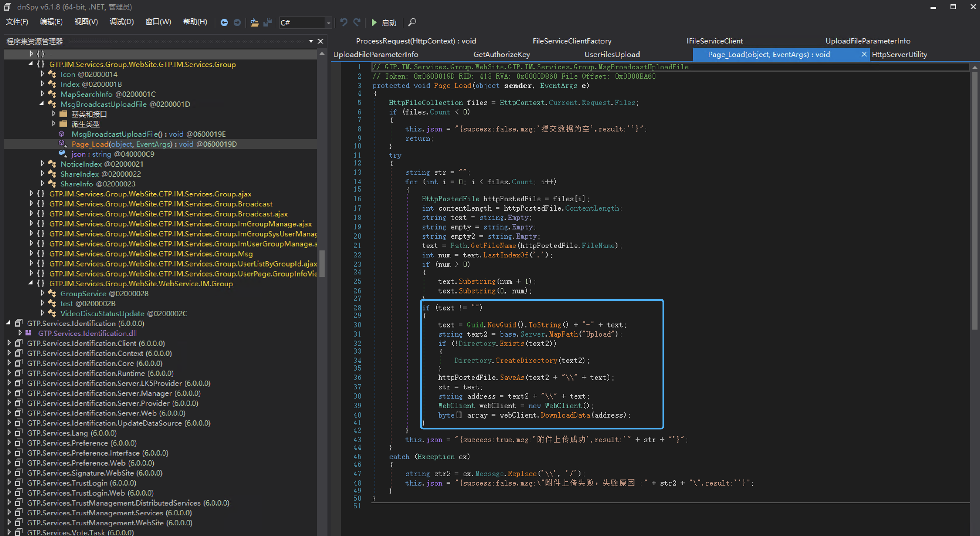Switch to the UserFilesUpload tab
Screen dimensions: 980x536
point(612,55)
